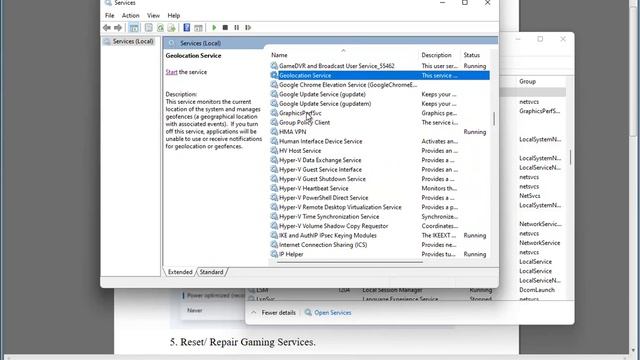Image resolution: width=640 pixels, height=360 pixels.
Task: Open the Help menu
Action: pos(173,16)
